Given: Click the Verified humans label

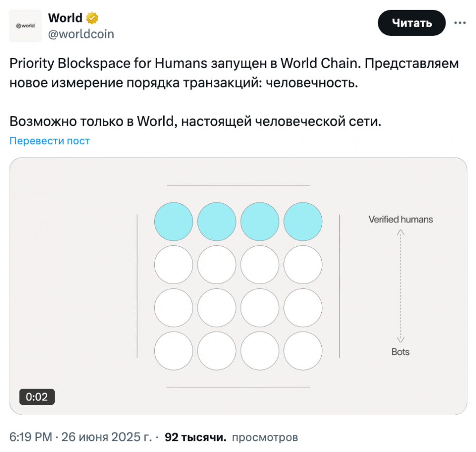Looking at the screenshot, I should (401, 220).
